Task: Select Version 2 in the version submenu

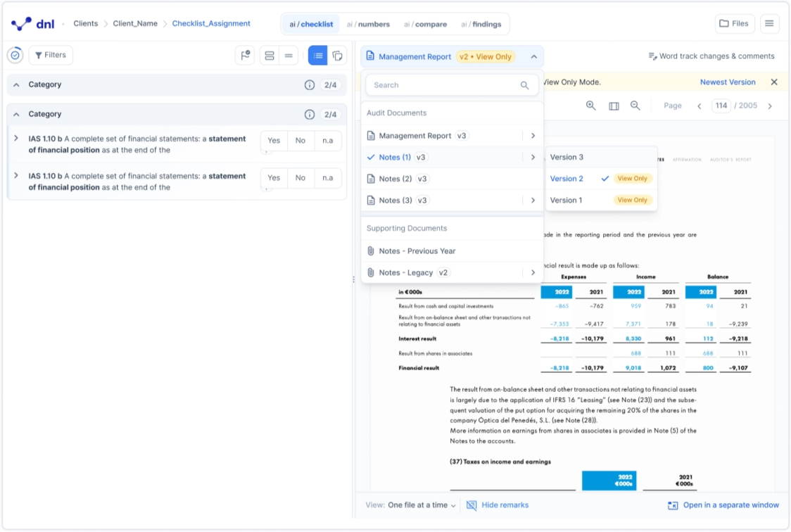Action: pyautogui.click(x=601, y=179)
